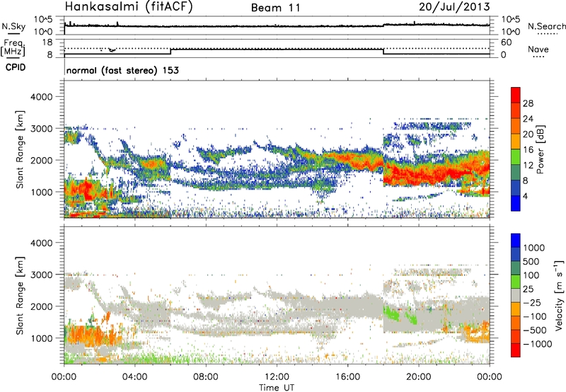Screen dimensions: 566x392
Task: Click the red Velocity segment below -1000
Action: pos(516,350)
